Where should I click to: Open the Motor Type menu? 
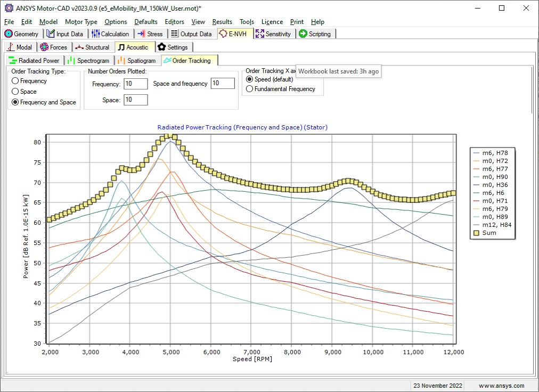point(81,22)
